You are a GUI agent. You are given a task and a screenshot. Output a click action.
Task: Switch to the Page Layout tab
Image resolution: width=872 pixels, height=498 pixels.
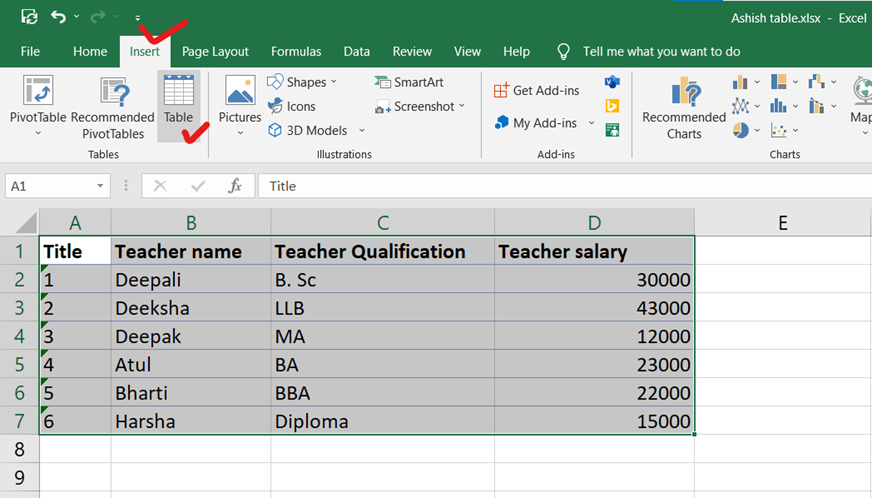coord(215,51)
